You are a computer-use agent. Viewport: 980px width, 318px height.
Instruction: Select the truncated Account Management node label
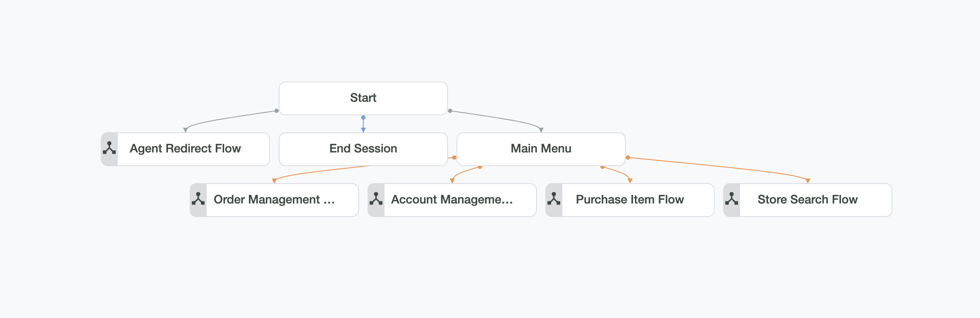point(452,199)
